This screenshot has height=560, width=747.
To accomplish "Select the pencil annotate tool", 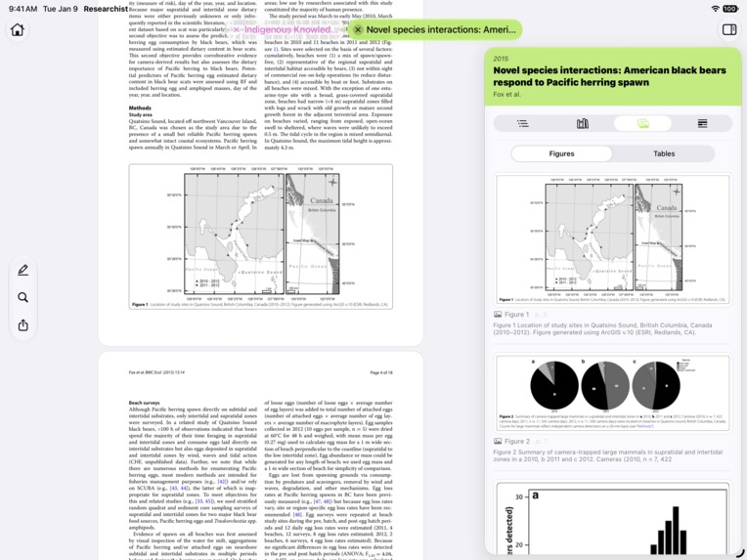I will tap(22, 270).
